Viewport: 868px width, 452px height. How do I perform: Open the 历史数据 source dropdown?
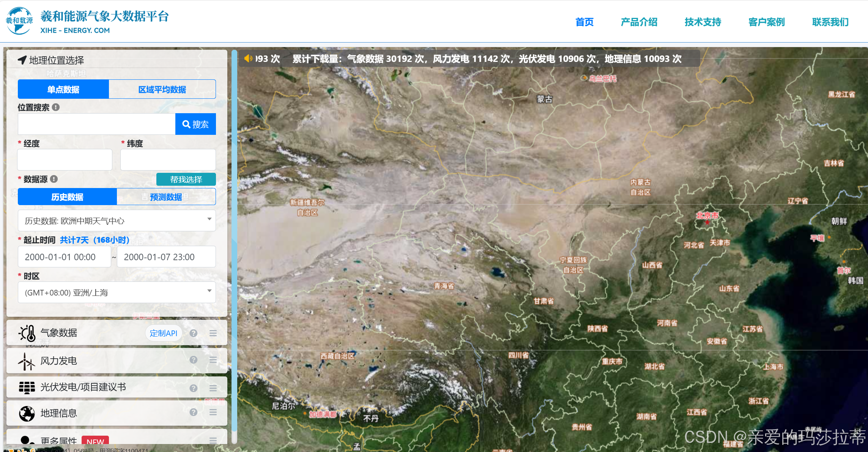point(117,221)
